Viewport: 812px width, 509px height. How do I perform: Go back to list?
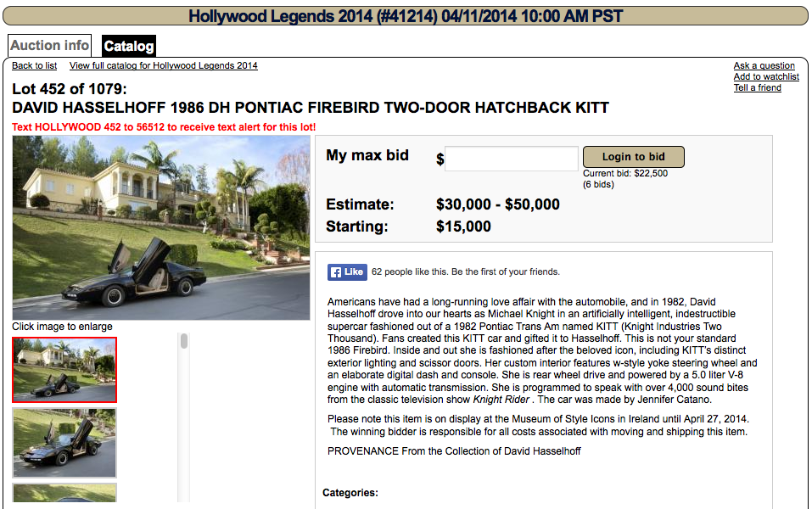click(x=35, y=65)
